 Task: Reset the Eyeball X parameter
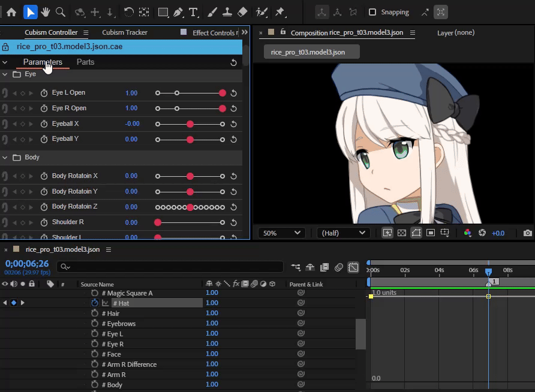click(234, 124)
